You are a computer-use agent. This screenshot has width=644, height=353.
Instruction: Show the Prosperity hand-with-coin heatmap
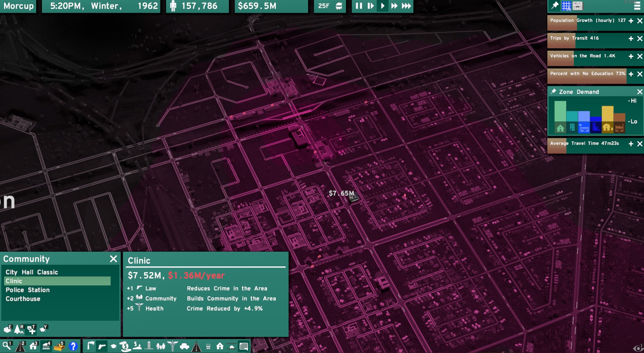tap(125, 346)
